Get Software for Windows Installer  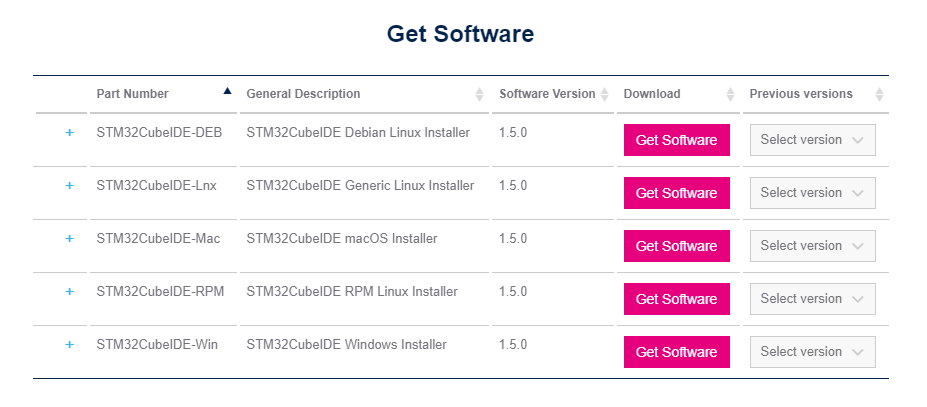point(676,352)
